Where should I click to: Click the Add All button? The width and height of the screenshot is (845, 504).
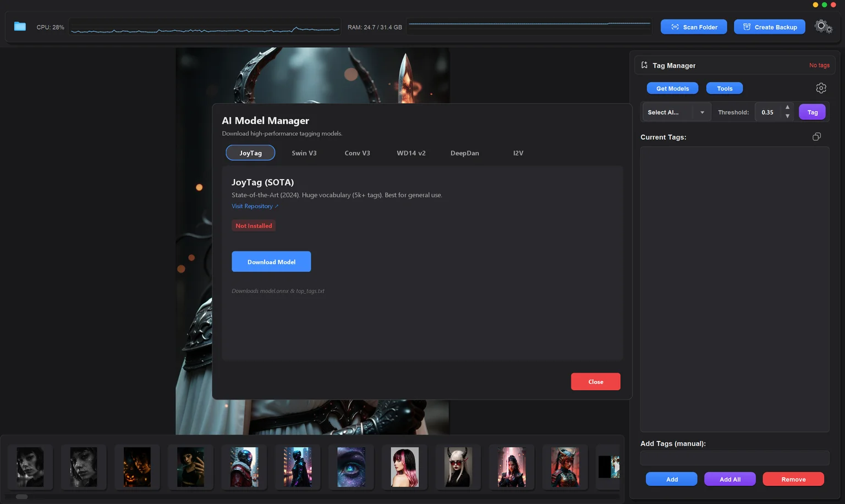click(729, 479)
